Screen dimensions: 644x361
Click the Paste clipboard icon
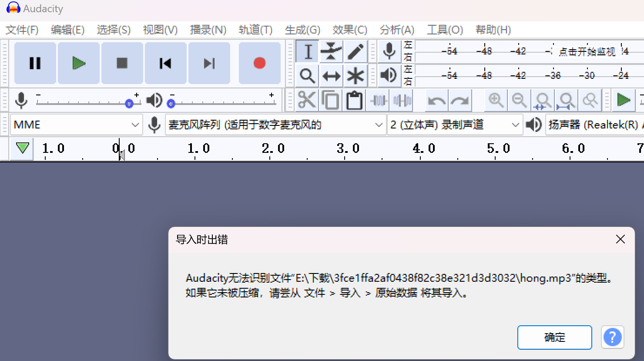pos(355,101)
